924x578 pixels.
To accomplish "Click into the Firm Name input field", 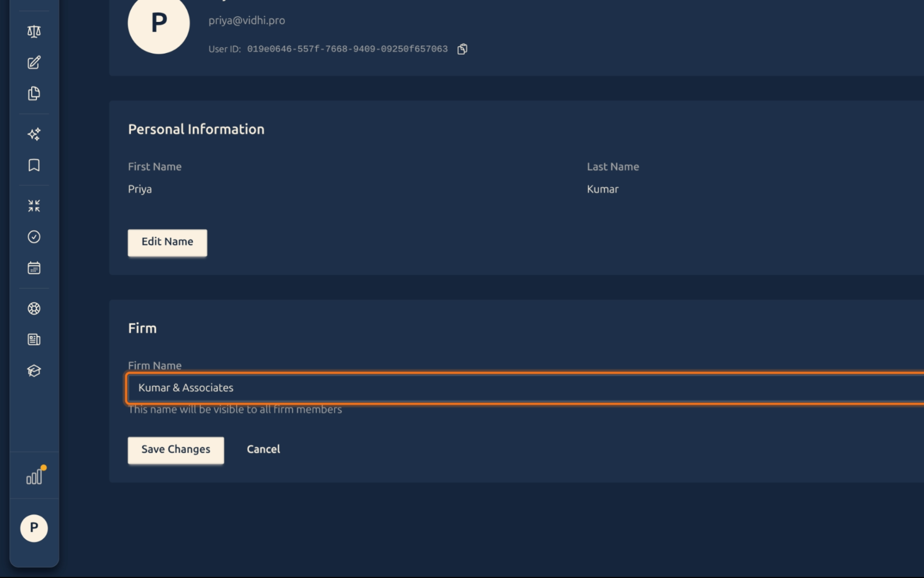I will 525,388.
